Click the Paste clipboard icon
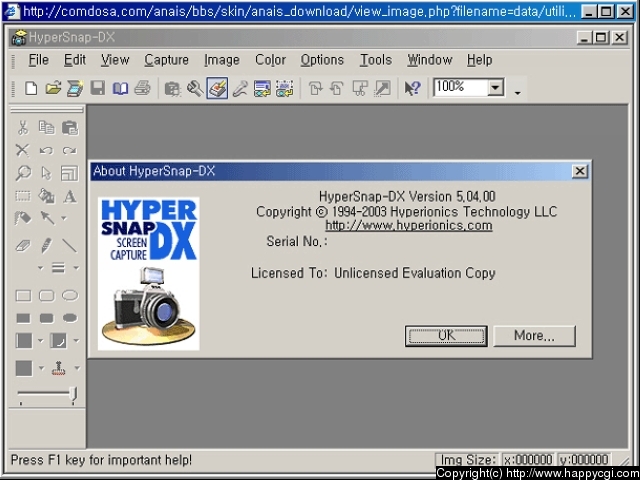The width and height of the screenshot is (640, 480). (70, 128)
